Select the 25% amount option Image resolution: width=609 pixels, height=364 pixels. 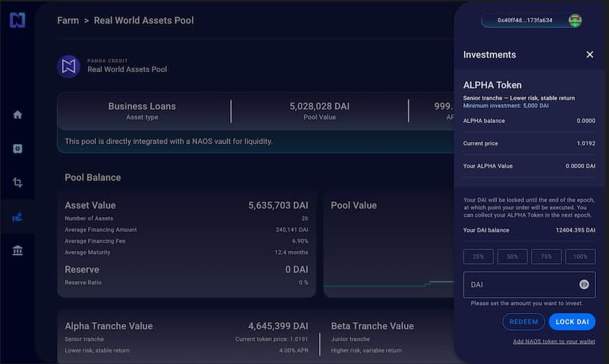pos(478,257)
